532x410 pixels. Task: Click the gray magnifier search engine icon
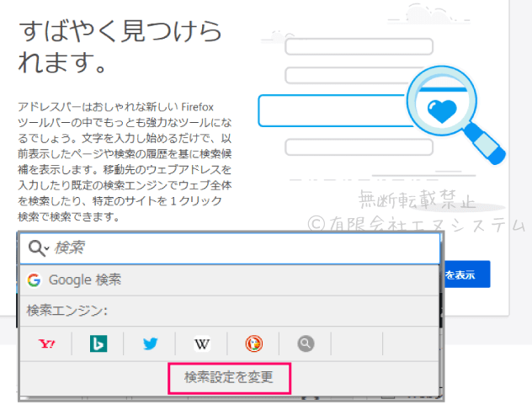306,343
